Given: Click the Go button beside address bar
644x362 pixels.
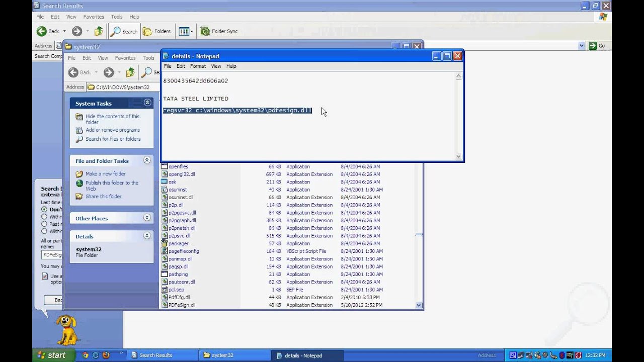Looking at the screenshot, I should (597, 46).
